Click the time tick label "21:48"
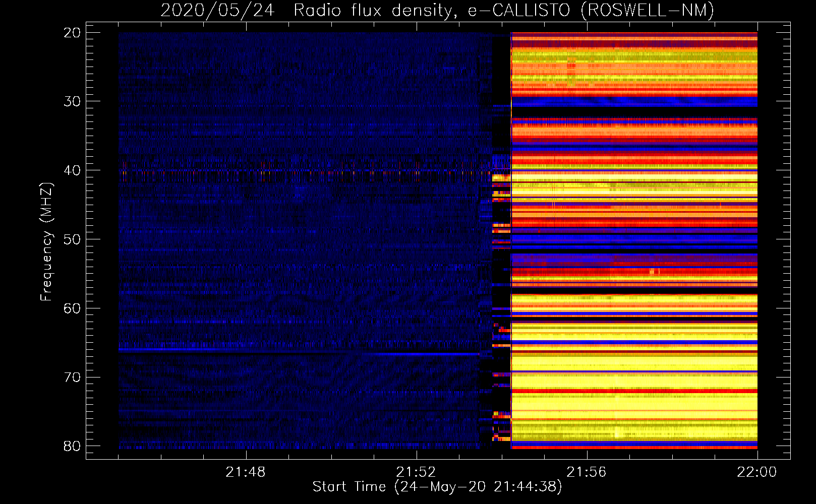 (246, 472)
